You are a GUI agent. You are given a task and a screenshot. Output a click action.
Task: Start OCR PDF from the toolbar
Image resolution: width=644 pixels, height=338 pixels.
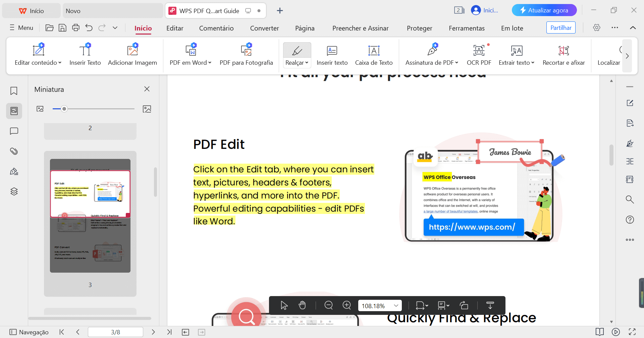pos(479,55)
